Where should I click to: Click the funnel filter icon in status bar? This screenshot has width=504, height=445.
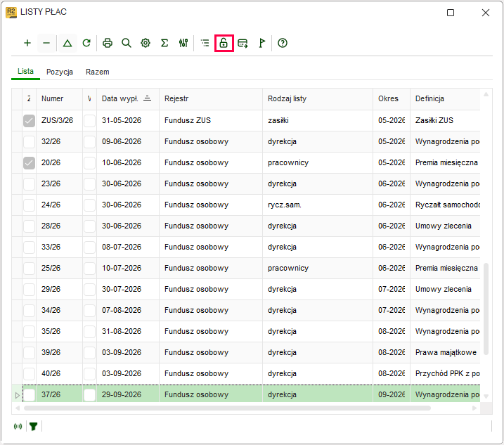[33, 426]
